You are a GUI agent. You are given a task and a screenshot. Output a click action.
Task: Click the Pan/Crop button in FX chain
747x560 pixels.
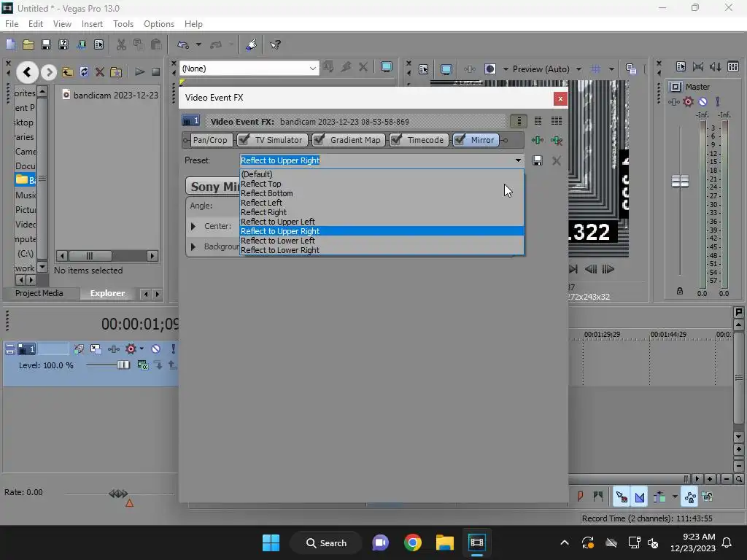pyautogui.click(x=210, y=140)
